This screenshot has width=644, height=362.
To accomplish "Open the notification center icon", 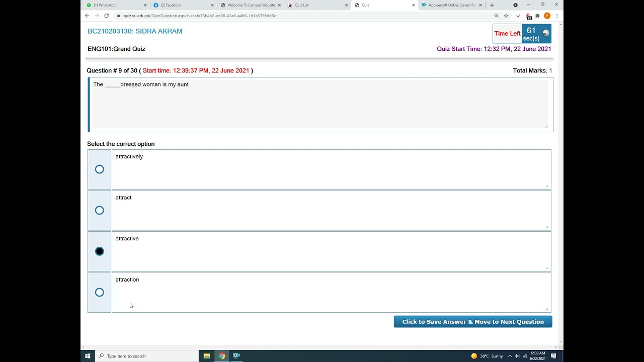I will (x=553, y=356).
